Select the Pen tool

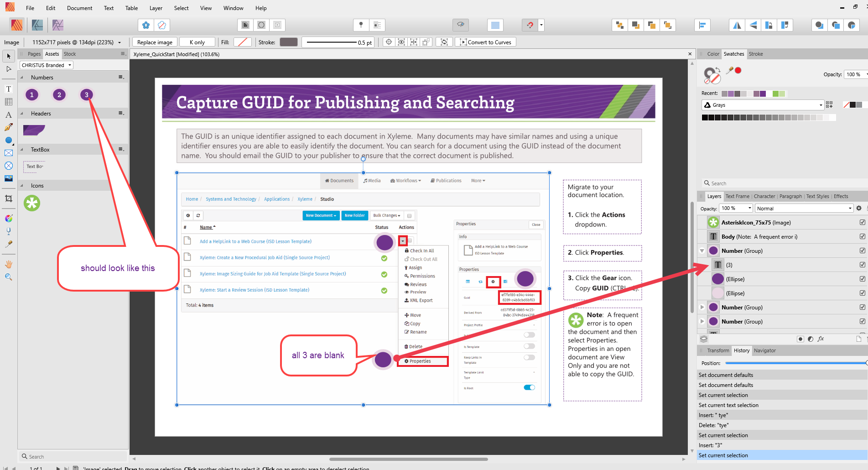point(9,127)
